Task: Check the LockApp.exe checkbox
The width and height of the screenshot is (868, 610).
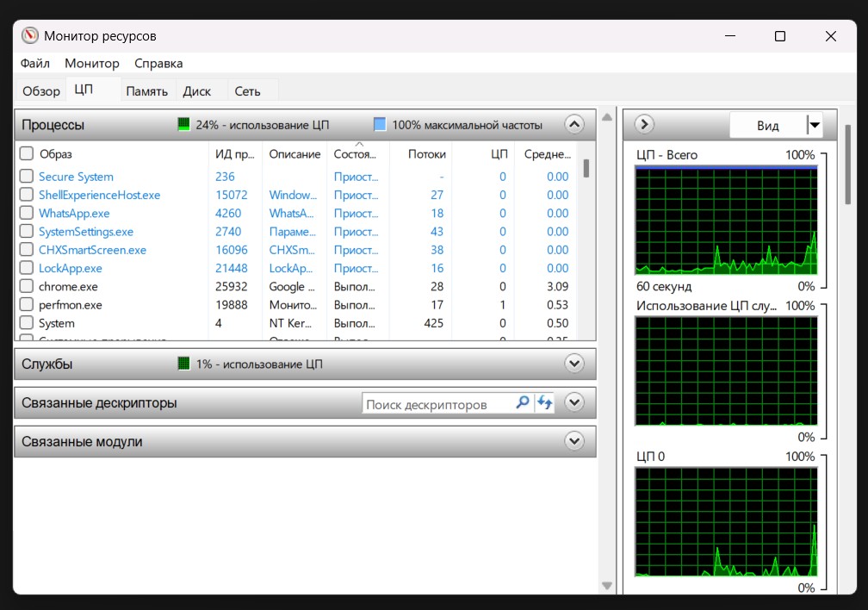Action: click(27, 268)
